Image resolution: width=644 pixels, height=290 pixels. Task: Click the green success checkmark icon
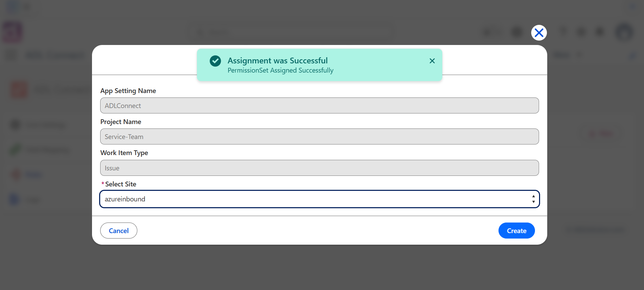click(215, 61)
